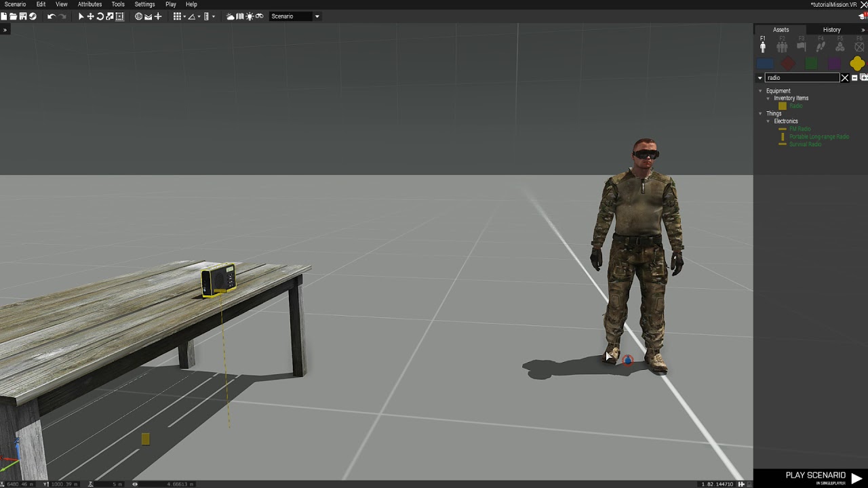Toggle translation grid snapping
868x488 pixels.
coord(177,16)
